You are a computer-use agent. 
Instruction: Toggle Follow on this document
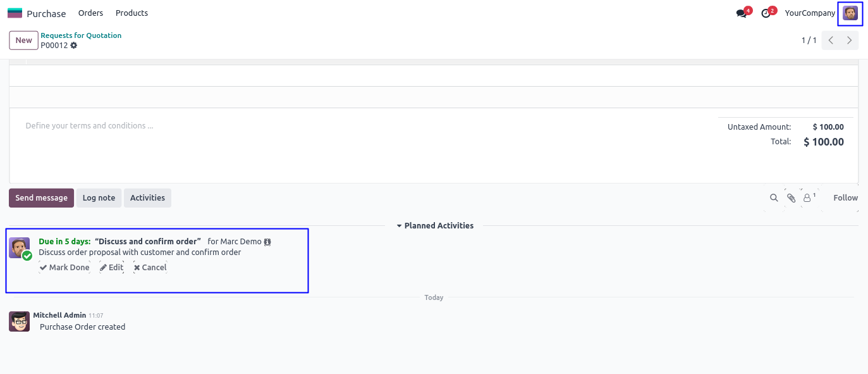pyautogui.click(x=845, y=198)
